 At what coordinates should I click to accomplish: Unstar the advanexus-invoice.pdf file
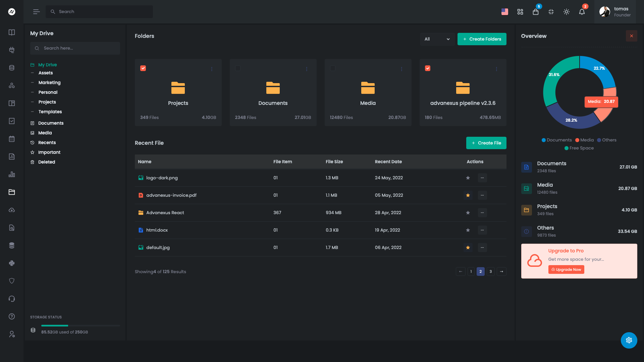(x=468, y=195)
